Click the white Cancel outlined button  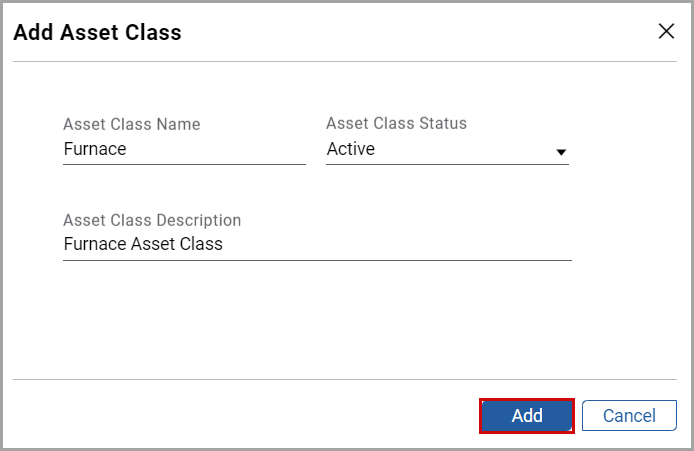coord(629,416)
